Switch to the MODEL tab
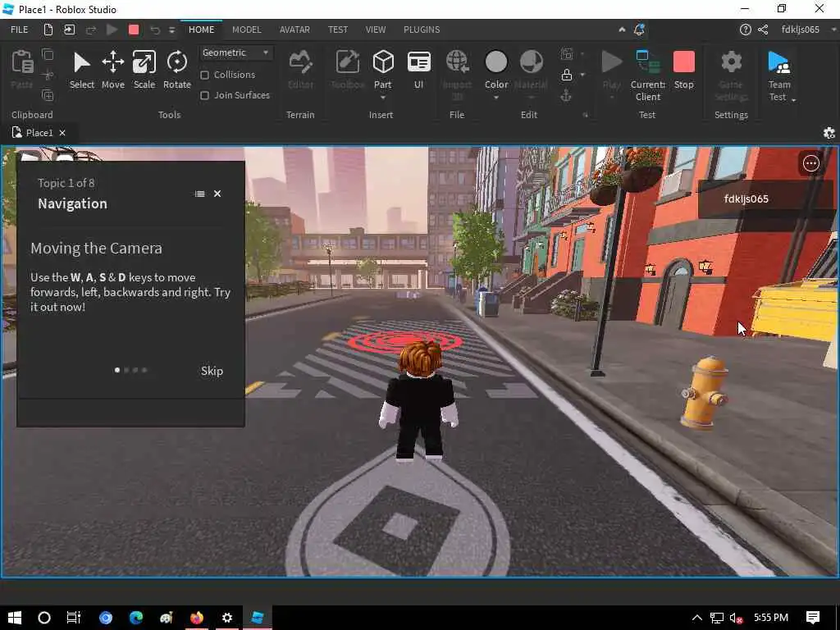The height and width of the screenshot is (630, 840). click(246, 30)
